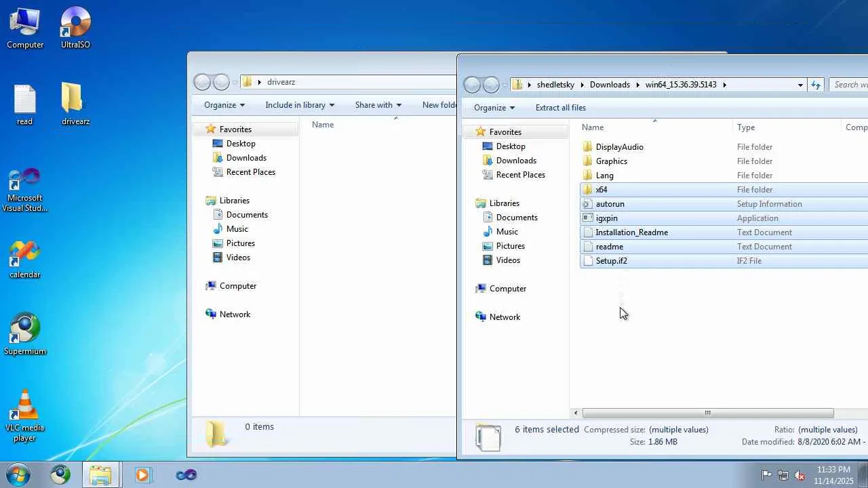Expand the breadcrumb arrow before drivearz
Screen dimensions: 868x488
click(259, 82)
